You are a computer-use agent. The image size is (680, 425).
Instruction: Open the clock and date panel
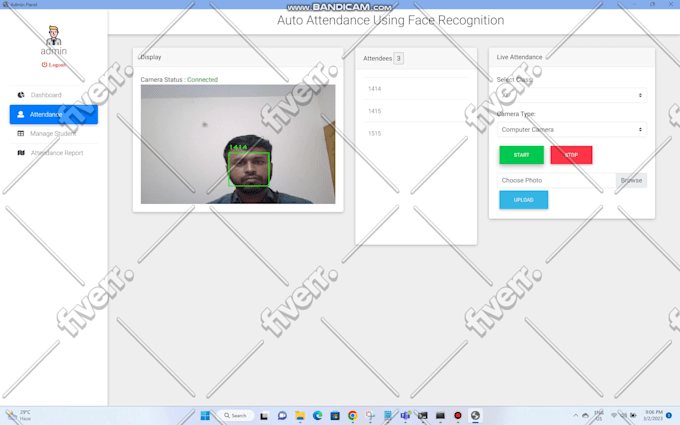[653, 415]
